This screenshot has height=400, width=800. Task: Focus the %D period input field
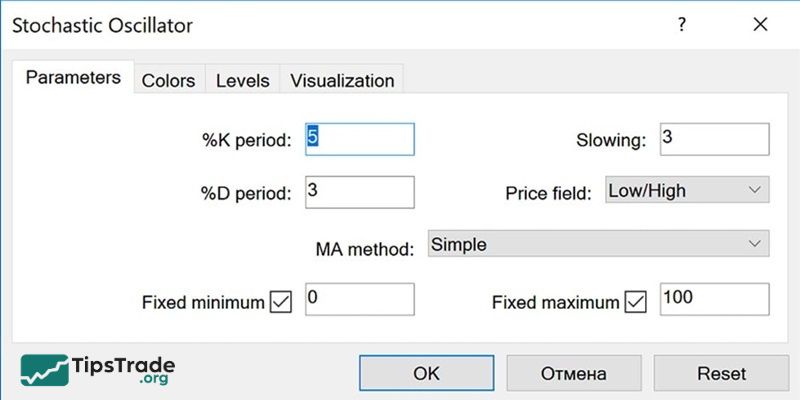click(x=358, y=190)
